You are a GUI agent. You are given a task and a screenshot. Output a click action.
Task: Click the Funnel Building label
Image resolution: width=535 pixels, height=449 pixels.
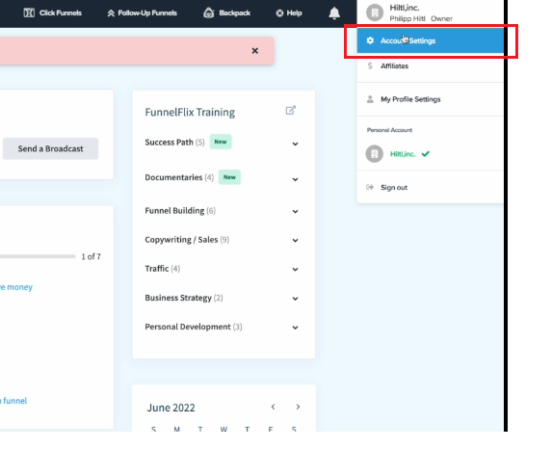(175, 211)
